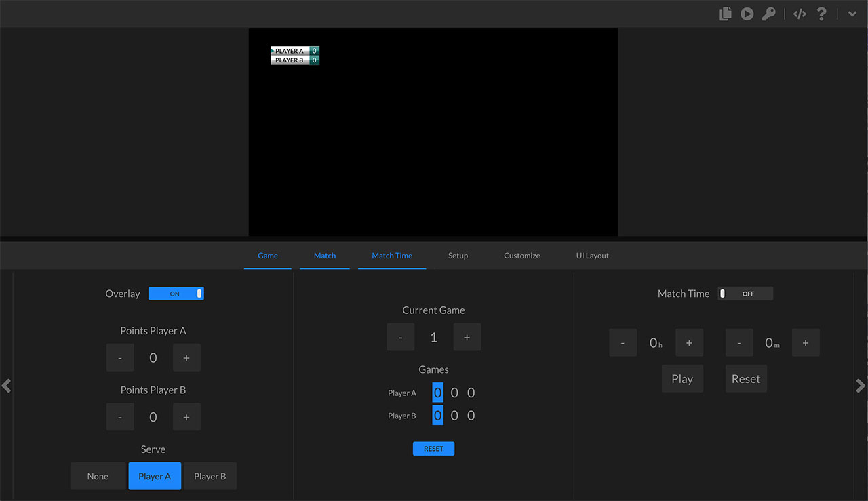Open the question mark help icon
The height and width of the screenshot is (501, 868).
pyautogui.click(x=821, y=14)
